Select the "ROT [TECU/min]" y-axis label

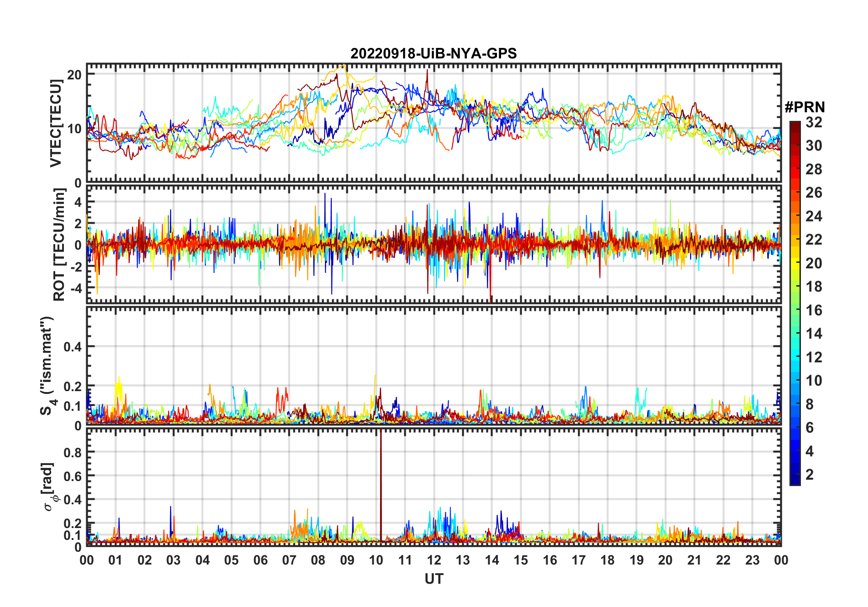point(59,244)
